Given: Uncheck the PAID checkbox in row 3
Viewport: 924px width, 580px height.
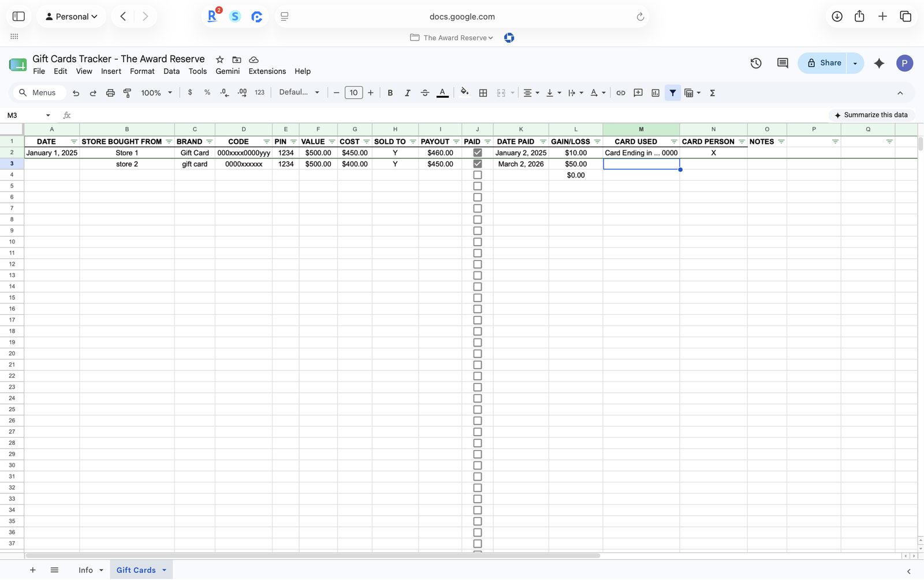Looking at the screenshot, I should [478, 164].
